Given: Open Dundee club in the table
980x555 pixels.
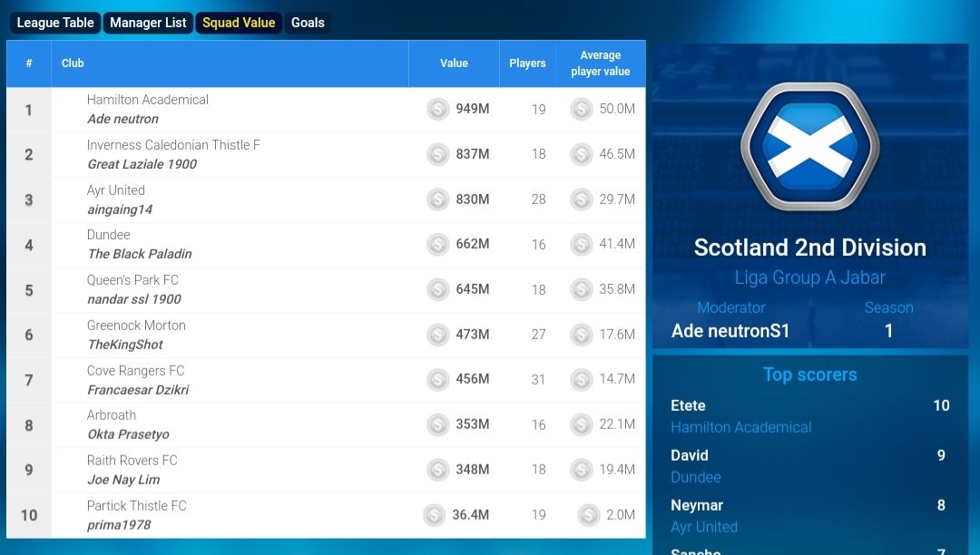Looking at the screenshot, I should [108, 235].
